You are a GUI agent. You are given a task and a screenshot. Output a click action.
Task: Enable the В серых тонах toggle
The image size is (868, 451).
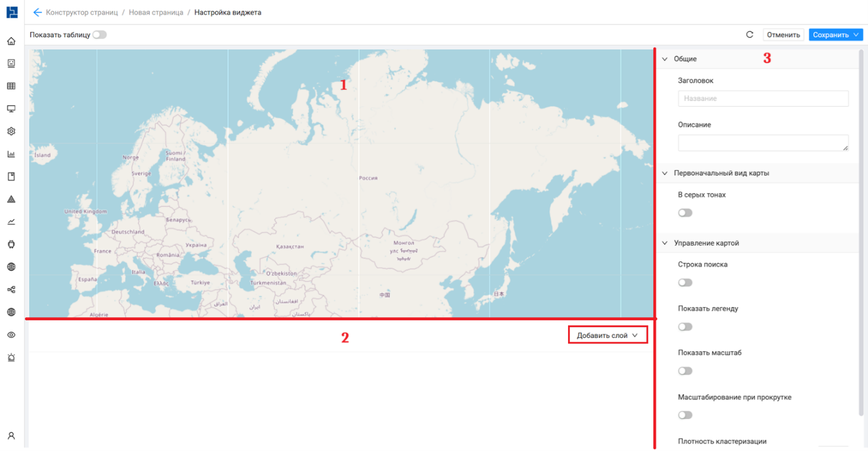tap(685, 213)
